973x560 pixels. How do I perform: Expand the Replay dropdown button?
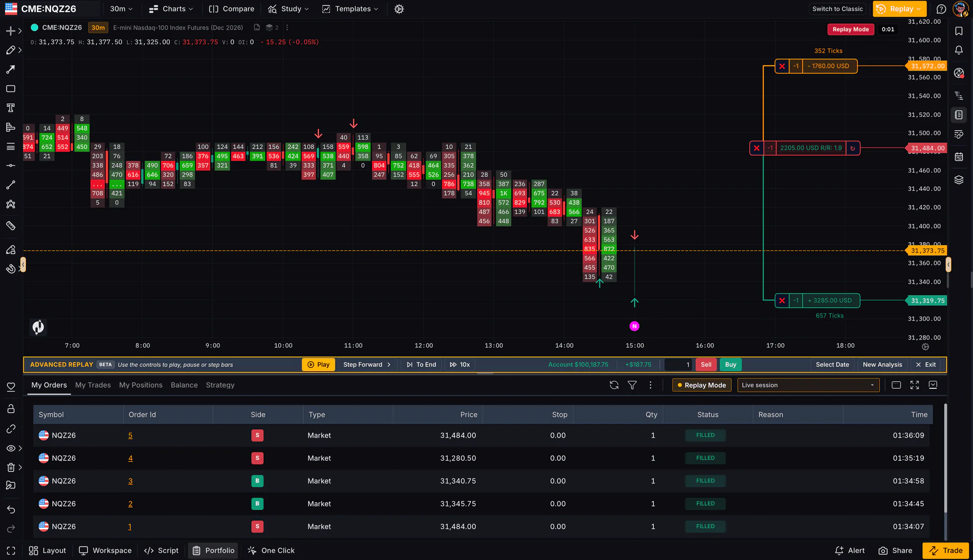[900, 9]
